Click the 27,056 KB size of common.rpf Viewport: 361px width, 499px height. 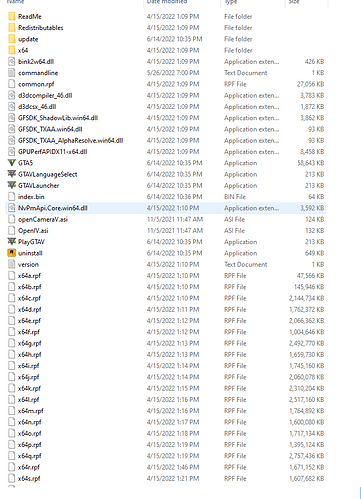pos(310,84)
